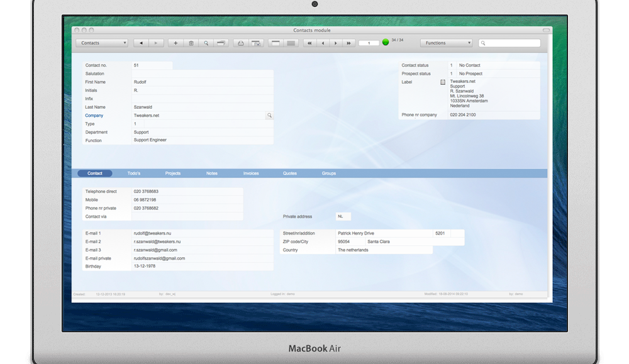The width and height of the screenshot is (629, 364).
Task: Open search using the magnifying glass toolbar icon
Action: click(206, 43)
